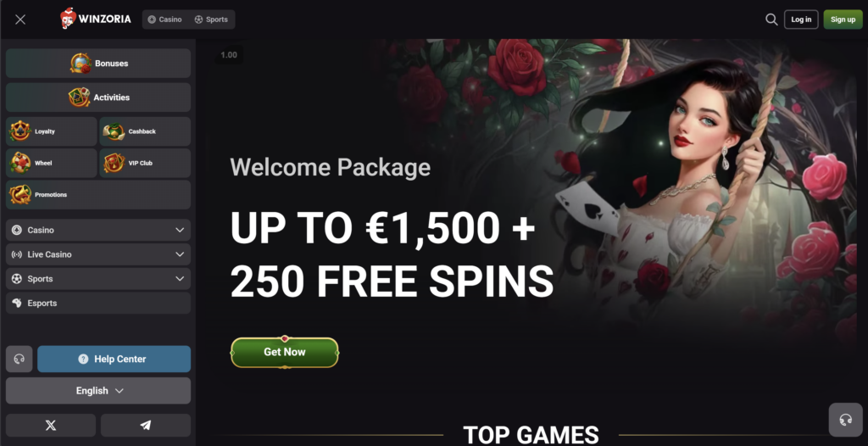Open the English language dropdown
The height and width of the screenshot is (446, 868).
point(98,391)
